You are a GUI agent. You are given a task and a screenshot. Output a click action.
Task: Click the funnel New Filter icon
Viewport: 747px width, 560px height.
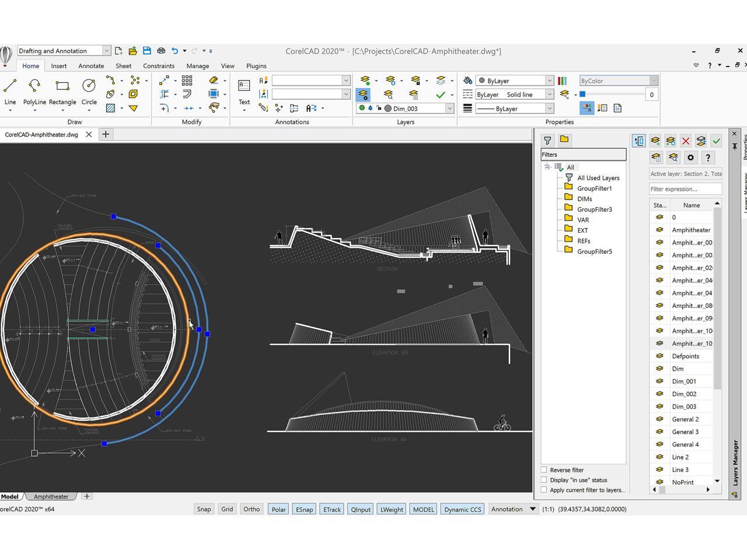click(547, 140)
